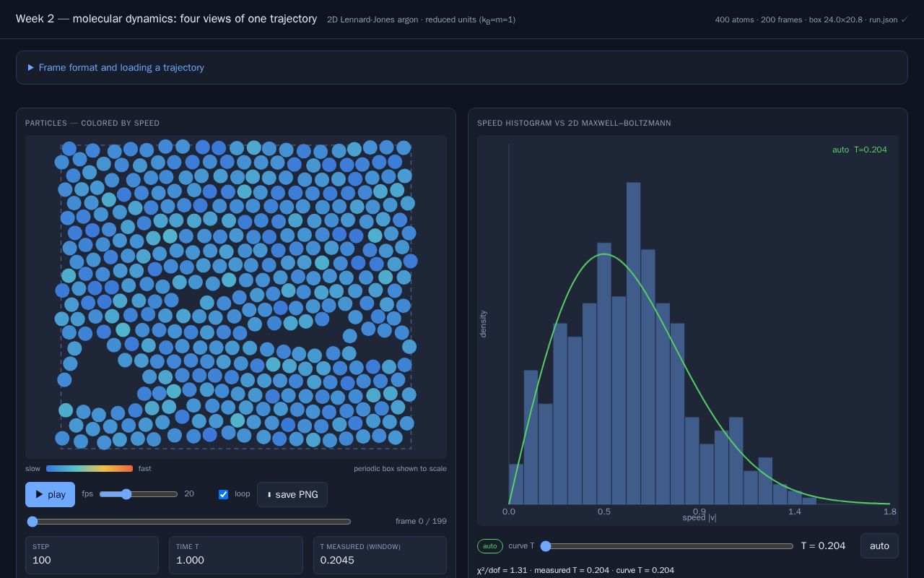Adjust the fps slider
924x578 pixels.
point(139,494)
